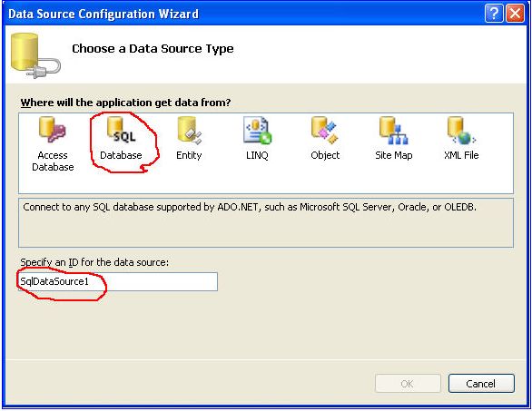Close the Data Source Configuration Wizard
Screen dimensions: 532x411
click(x=515, y=14)
